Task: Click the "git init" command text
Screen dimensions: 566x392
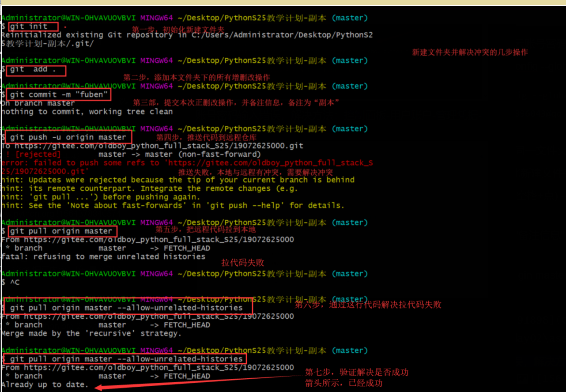Action: tap(29, 26)
